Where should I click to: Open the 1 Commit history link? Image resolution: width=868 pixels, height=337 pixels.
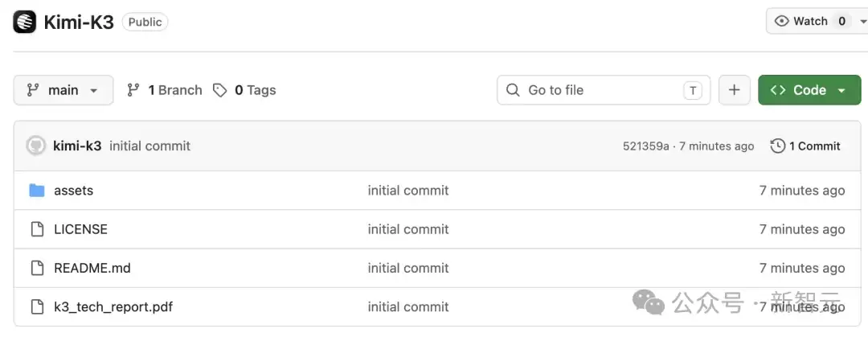805,146
